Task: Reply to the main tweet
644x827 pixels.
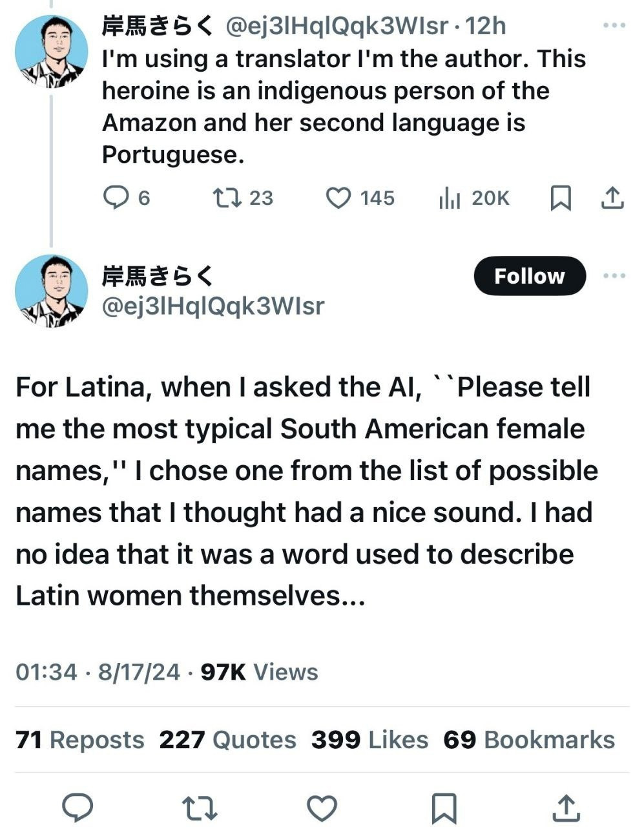Action: click(x=78, y=807)
